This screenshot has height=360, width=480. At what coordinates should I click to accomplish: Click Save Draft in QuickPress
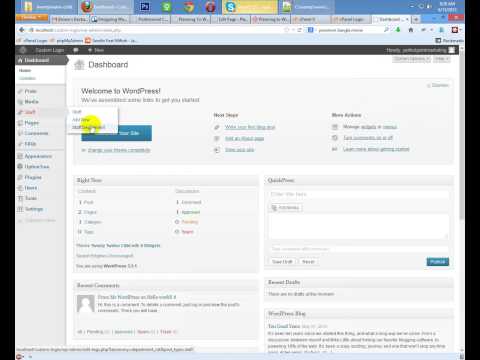[282, 262]
